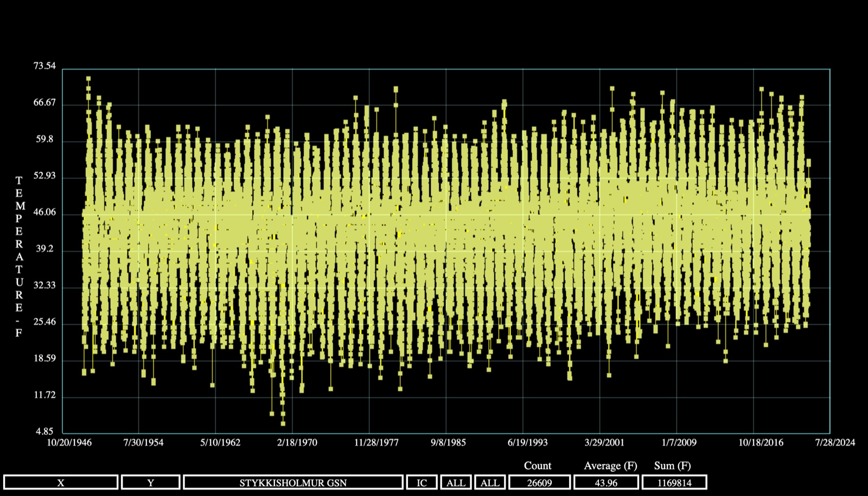Click the X axis selector box
Image resolution: width=868 pixels, height=496 pixels.
tap(61, 482)
